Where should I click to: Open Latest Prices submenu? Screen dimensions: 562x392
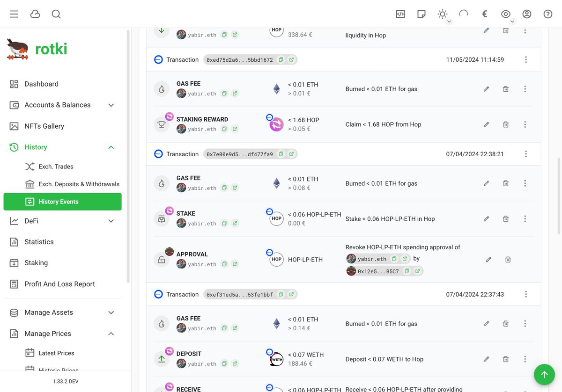click(x=62, y=353)
